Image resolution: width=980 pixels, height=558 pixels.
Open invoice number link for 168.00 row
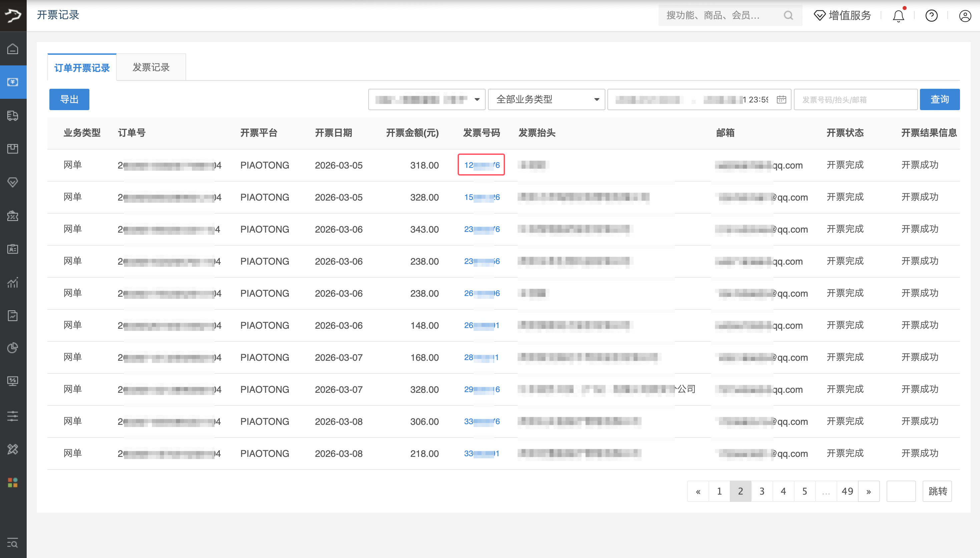(x=481, y=357)
